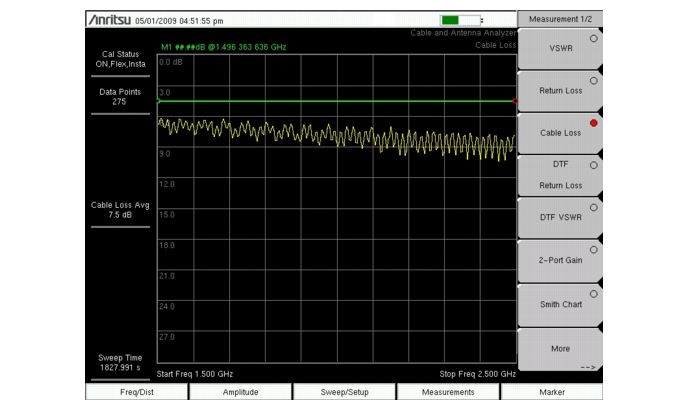Click the Cal Status ON,Flex,Insta label
The width and height of the screenshot is (689, 408).
click(120, 59)
